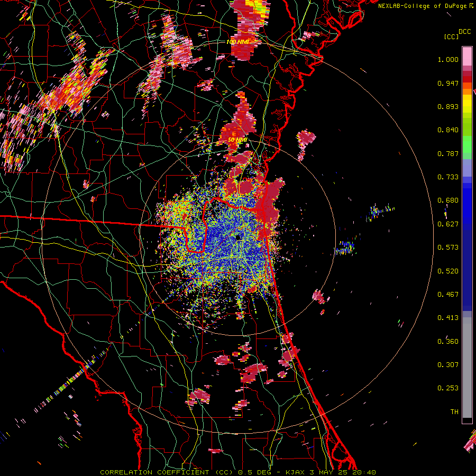Click the 0.733 color scale value

448,177
